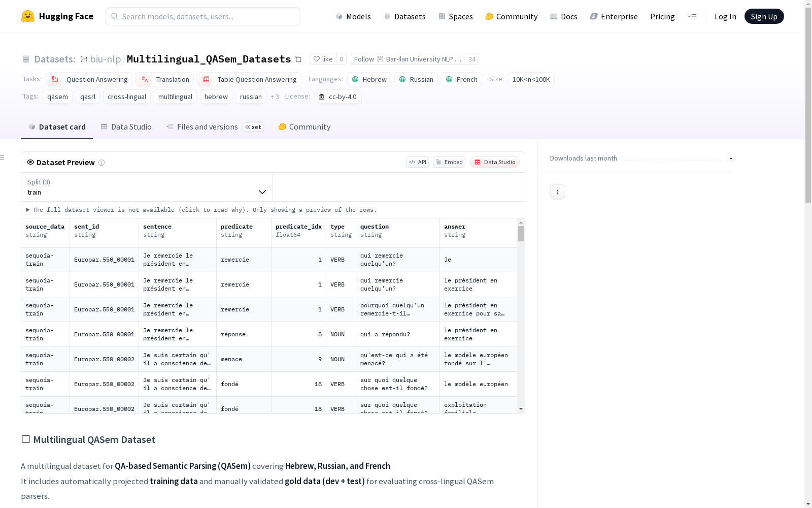
Task: Go to Datasets in top navigation
Action: tap(404, 16)
